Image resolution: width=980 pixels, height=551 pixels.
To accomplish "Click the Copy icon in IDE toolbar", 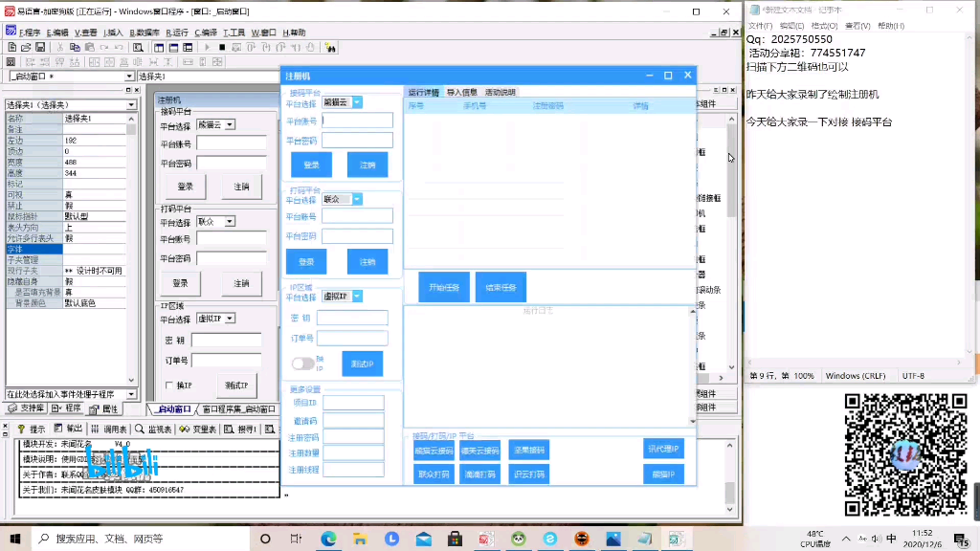I will tap(75, 48).
